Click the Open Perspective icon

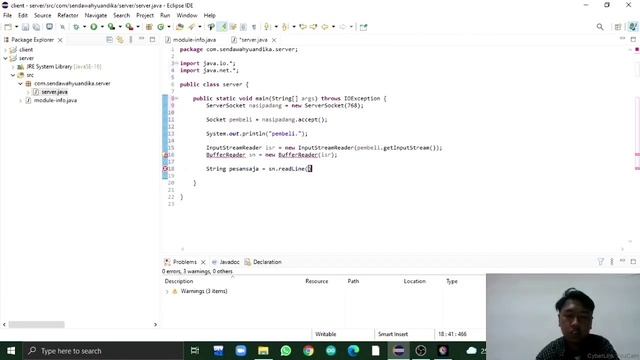tap(618, 27)
